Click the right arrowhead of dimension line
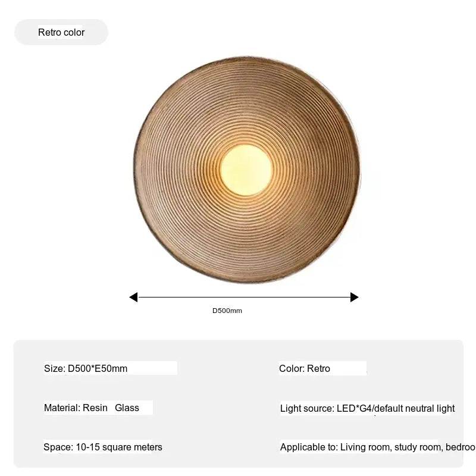This screenshot has height=476, width=476. click(x=354, y=297)
